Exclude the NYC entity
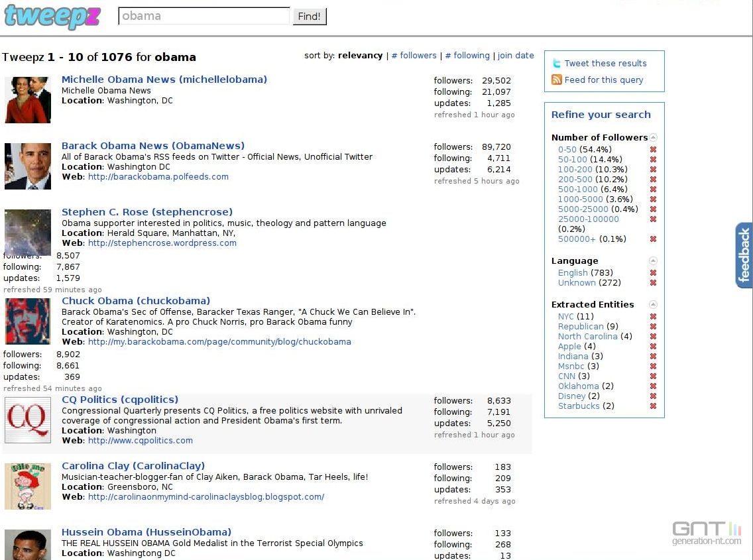The image size is (753, 560). (x=653, y=317)
